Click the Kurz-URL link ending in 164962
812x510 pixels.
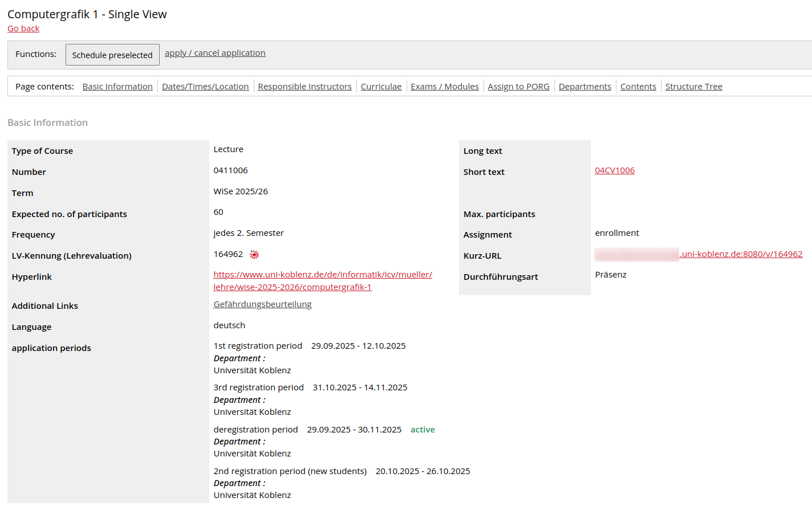[741, 254]
